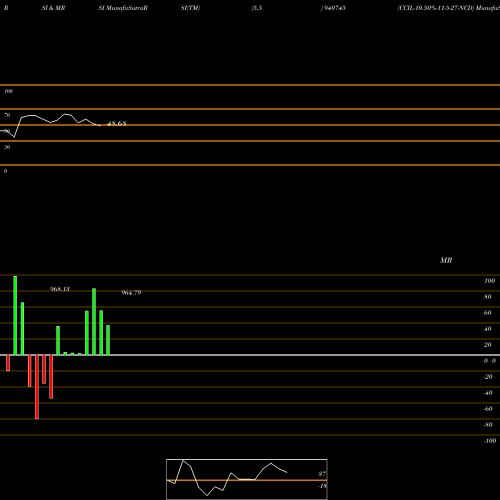Open the mini line chart thumbnail
The height and width of the screenshot is (500, 500).
pos(247,479)
